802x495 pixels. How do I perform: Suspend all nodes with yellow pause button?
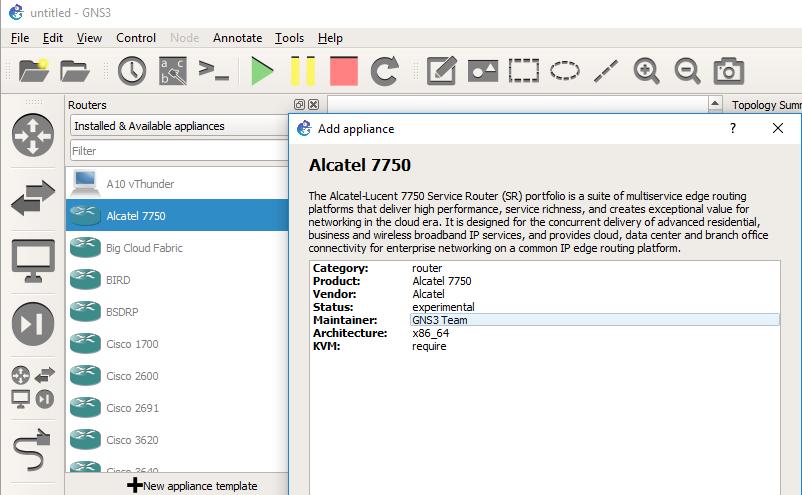303,71
